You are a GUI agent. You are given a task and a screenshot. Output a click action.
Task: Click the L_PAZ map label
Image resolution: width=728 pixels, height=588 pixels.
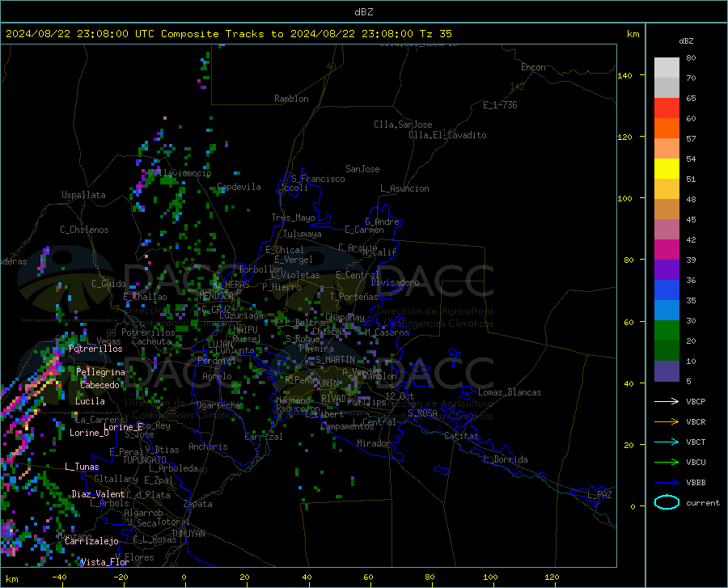(x=599, y=495)
